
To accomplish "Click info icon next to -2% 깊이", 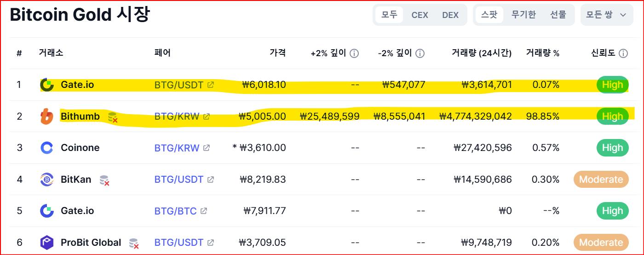I will [420, 53].
